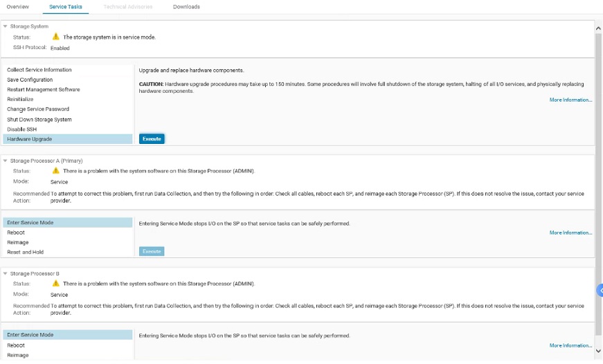Viewport: 603px width, 364px height.
Task: Select Restart Management Software task
Action: [44, 90]
